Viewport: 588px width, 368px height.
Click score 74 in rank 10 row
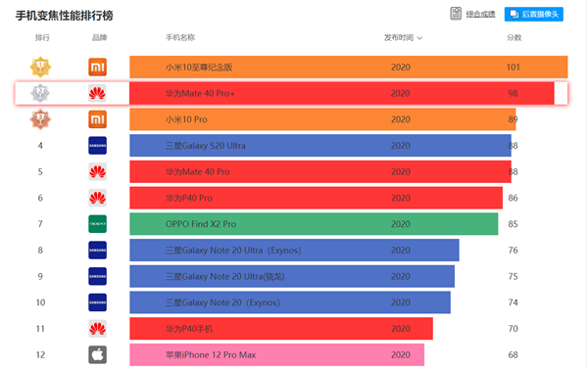pyautogui.click(x=513, y=302)
